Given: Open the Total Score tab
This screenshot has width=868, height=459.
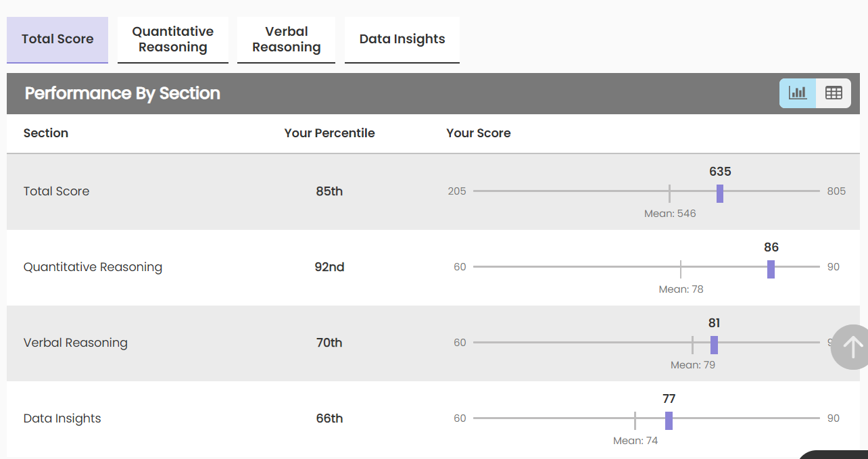Looking at the screenshot, I should tap(57, 39).
